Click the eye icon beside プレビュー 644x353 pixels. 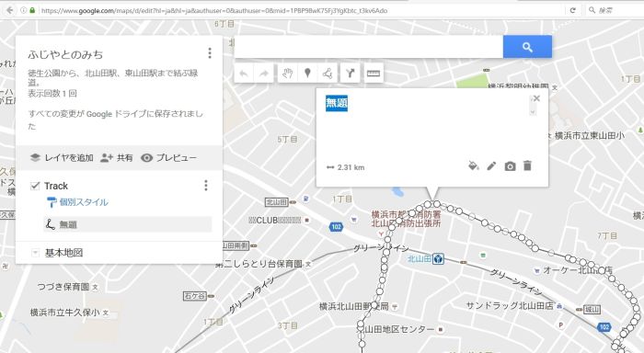146,157
